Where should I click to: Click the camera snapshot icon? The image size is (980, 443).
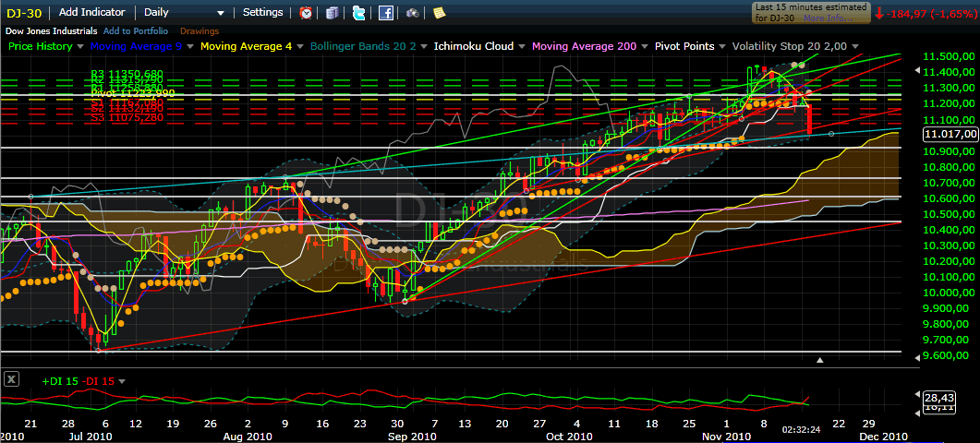click(x=413, y=13)
